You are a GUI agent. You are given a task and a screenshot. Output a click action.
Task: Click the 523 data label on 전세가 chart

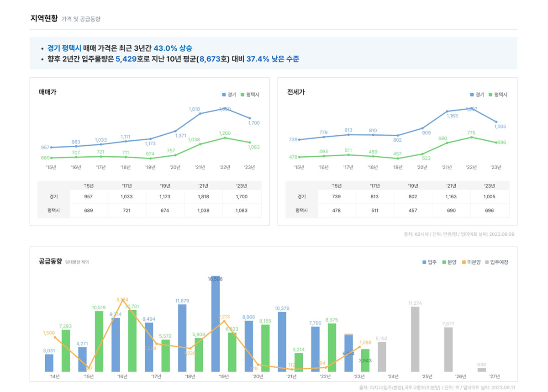[x=427, y=158]
